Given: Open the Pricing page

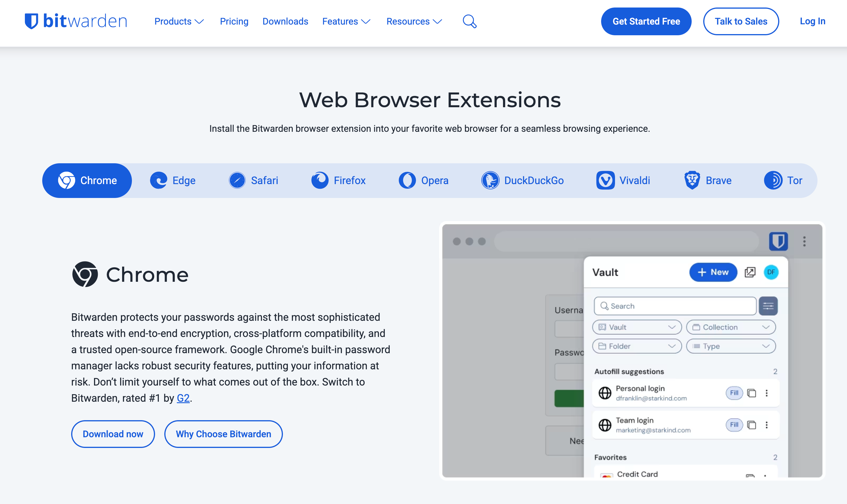Looking at the screenshot, I should (x=234, y=21).
